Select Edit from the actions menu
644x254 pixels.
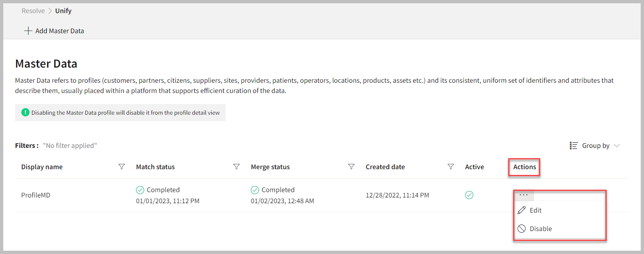(535, 210)
